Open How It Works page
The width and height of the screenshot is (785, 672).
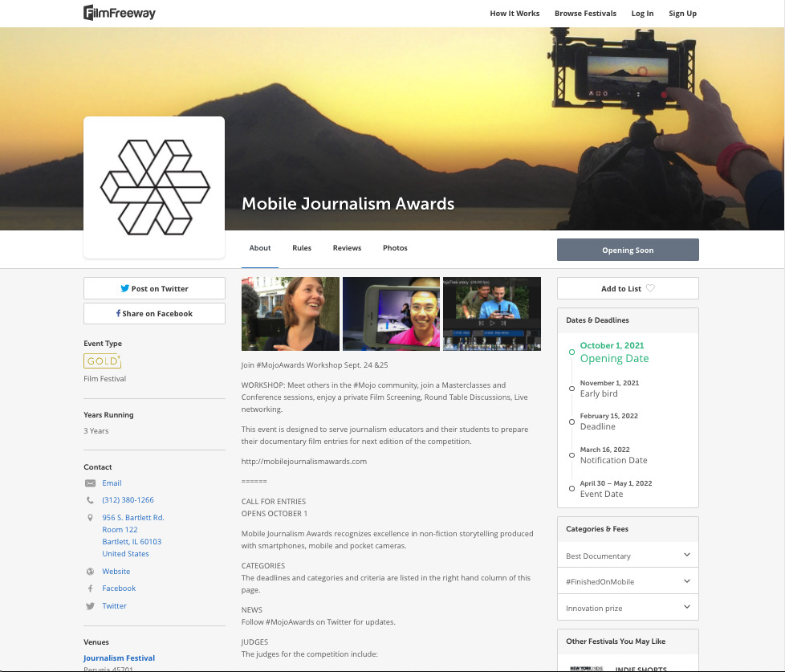[x=515, y=14]
